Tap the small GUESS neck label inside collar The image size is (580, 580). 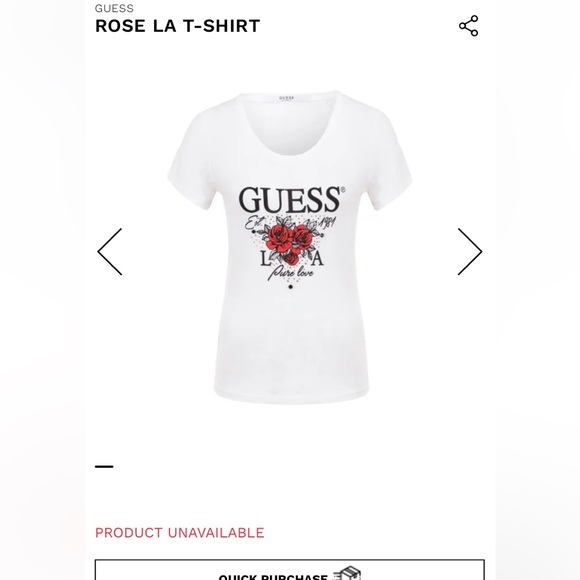coord(286,98)
